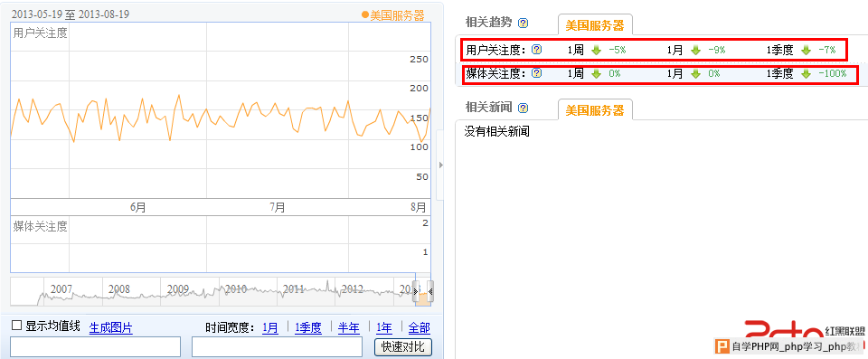This screenshot has width=868, height=359.
Task: Click help icon beside 用户关注度 label
Action: [536, 50]
